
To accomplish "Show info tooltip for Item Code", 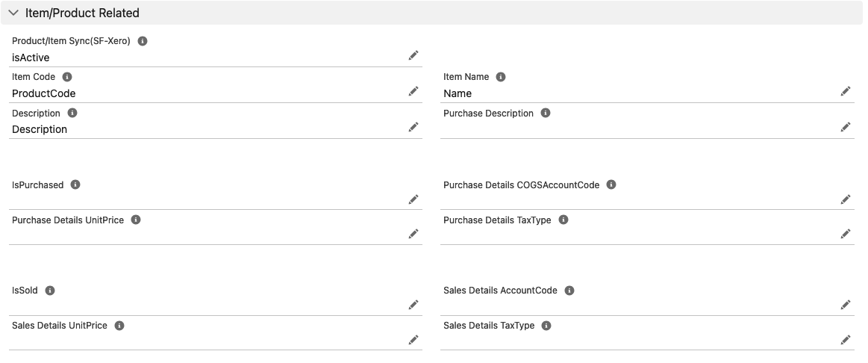I will pyautogui.click(x=67, y=77).
